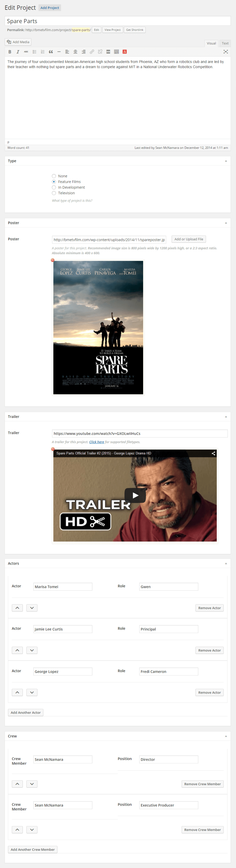Edit the permalink slug
236x868 pixels.
tap(97, 30)
